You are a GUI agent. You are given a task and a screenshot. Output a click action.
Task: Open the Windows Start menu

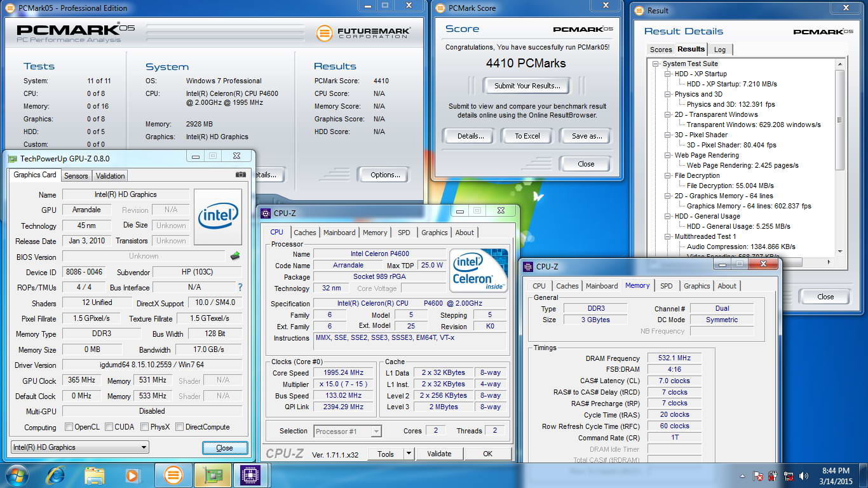click(x=17, y=475)
